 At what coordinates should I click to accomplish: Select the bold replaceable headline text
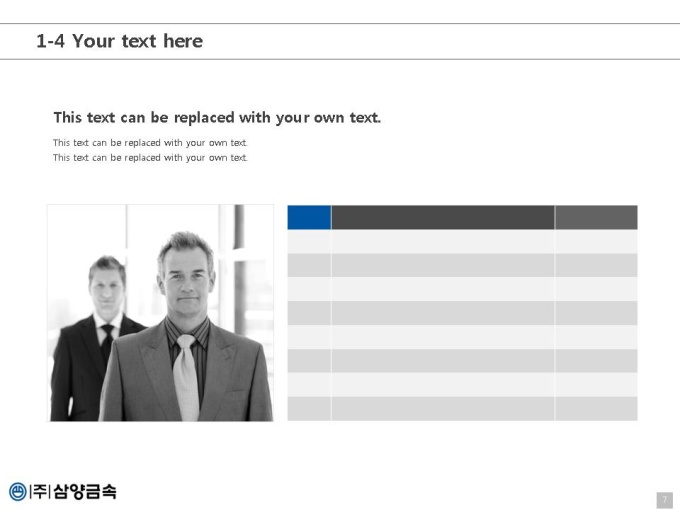pos(217,118)
